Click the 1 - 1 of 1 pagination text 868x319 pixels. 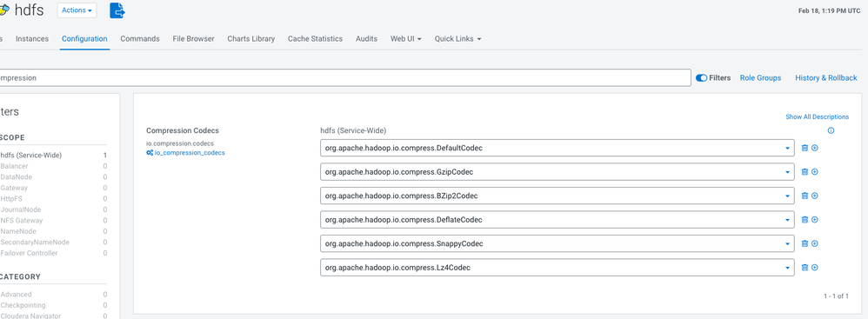[836, 296]
